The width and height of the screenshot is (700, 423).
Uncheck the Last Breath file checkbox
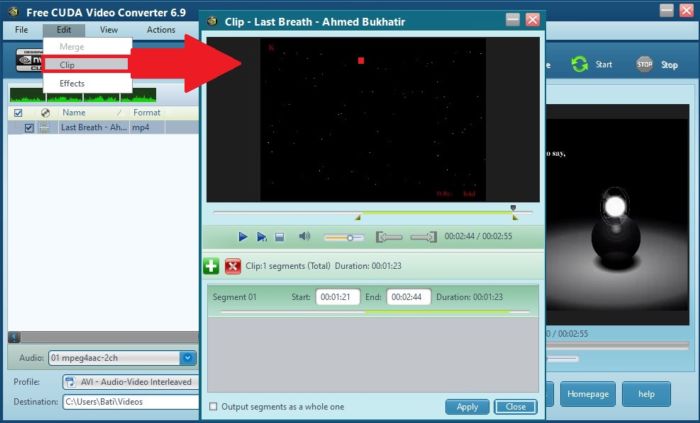coord(29,128)
